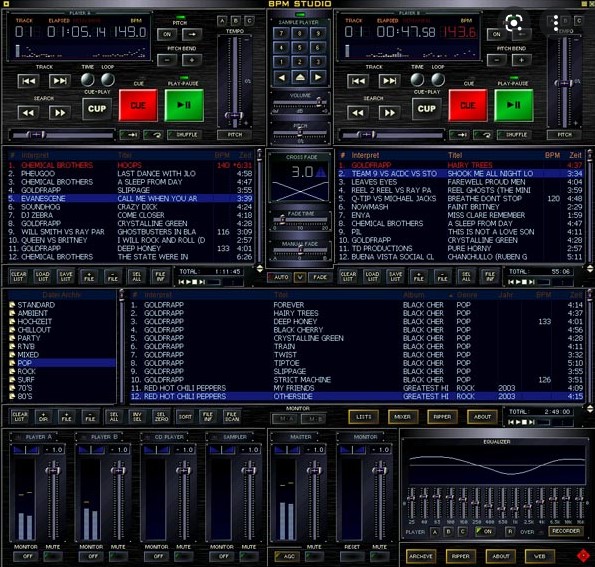Expand the Player A playlist with its arrows

[260, 269]
